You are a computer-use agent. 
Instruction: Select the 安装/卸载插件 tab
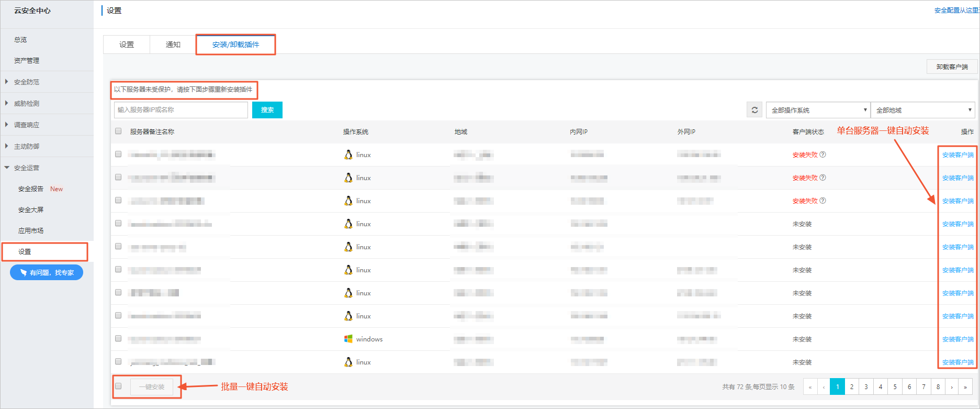click(x=235, y=45)
